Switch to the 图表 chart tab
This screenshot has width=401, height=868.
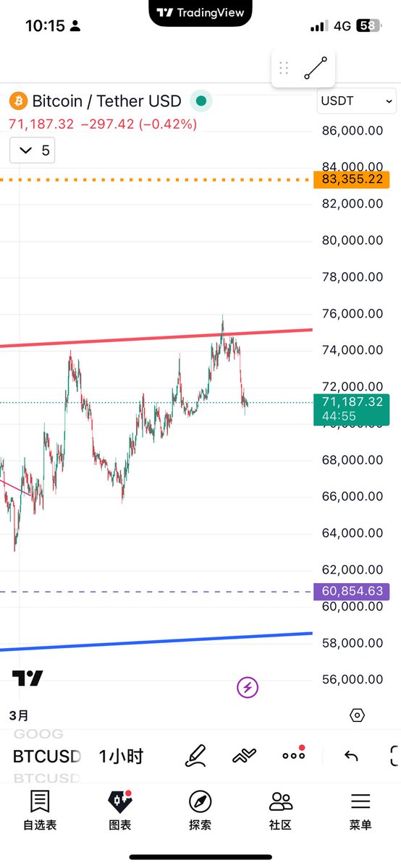120,810
